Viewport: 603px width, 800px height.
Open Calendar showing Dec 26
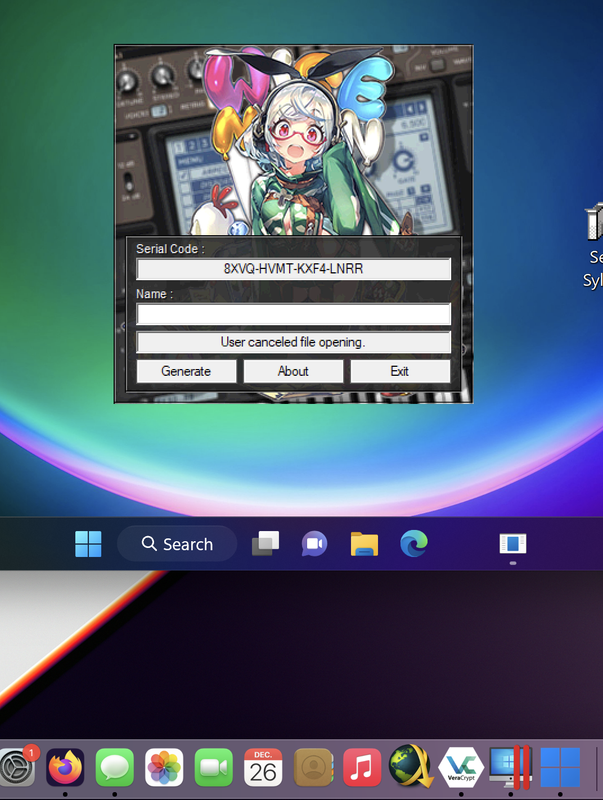click(x=263, y=767)
